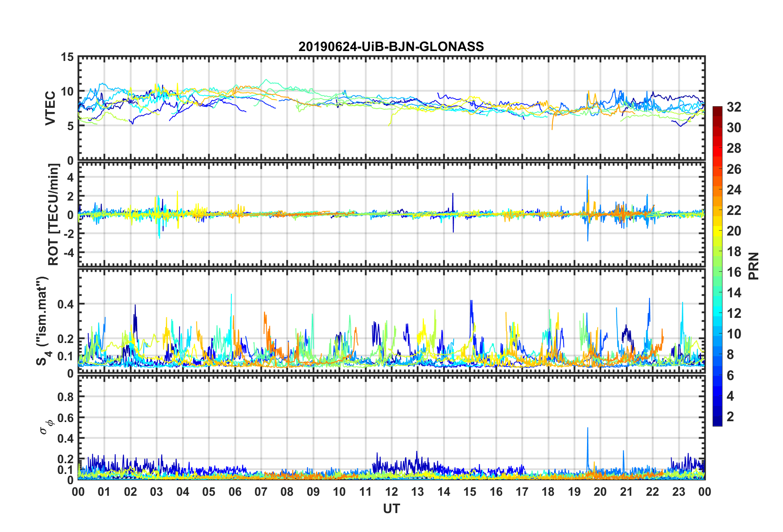Click the plot title 20190624-UiB-BJN-GLONASS
Screen dimensions: 783x532
(391, 47)
